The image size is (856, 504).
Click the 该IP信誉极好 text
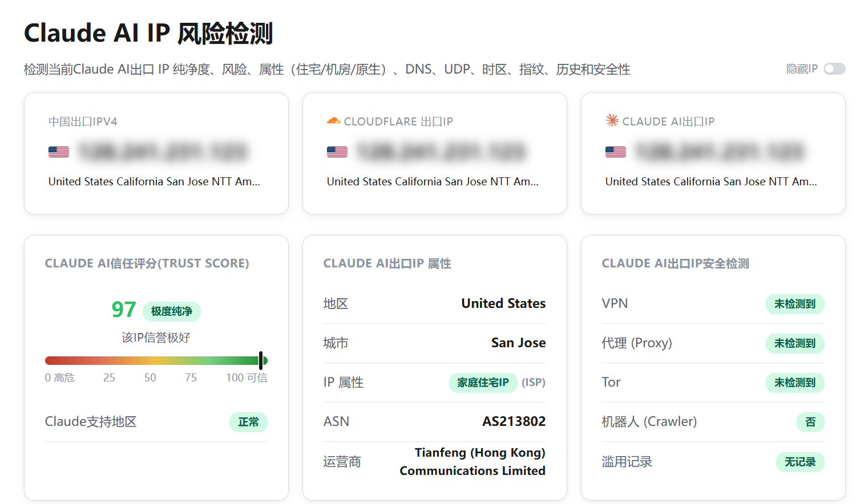click(156, 338)
